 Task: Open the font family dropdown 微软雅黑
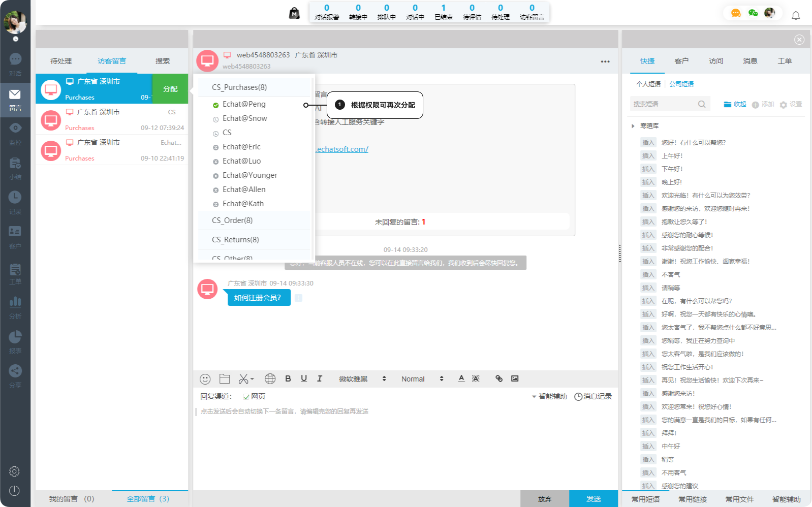point(362,379)
